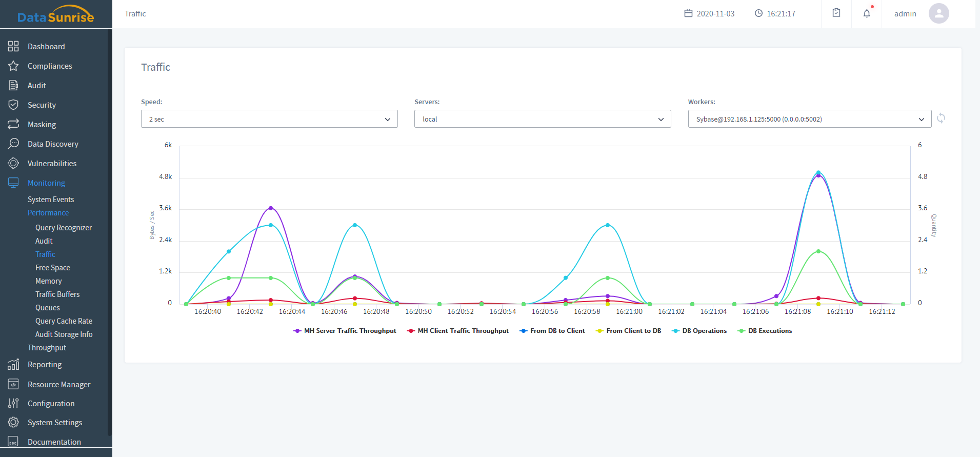Screen dimensions: 980x457
Task: Open Query Recognizer in Performance menu
Action: click(x=64, y=228)
